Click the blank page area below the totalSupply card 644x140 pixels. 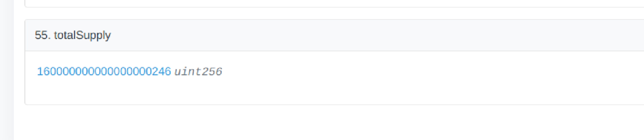pyautogui.click(x=325, y=123)
